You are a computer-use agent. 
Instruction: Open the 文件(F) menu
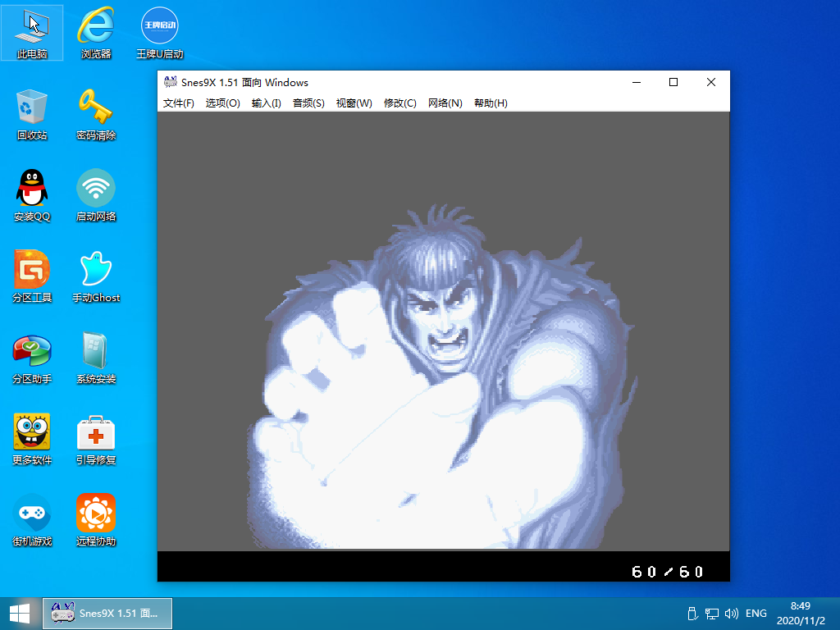pyautogui.click(x=178, y=103)
